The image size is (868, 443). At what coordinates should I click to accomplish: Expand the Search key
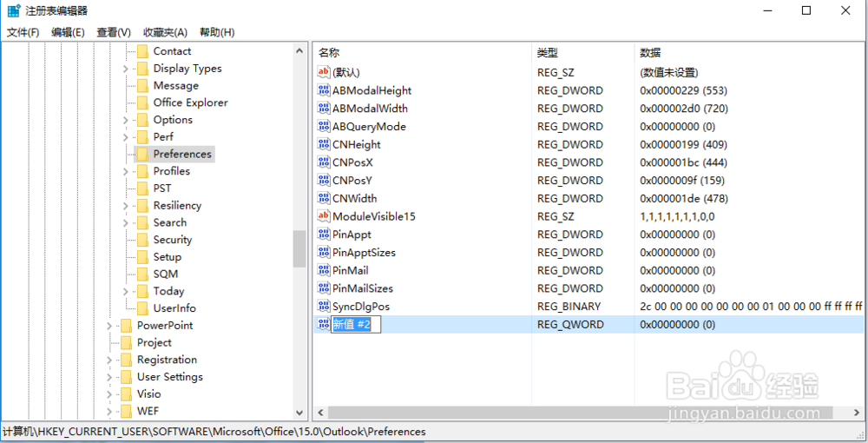pos(125,223)
